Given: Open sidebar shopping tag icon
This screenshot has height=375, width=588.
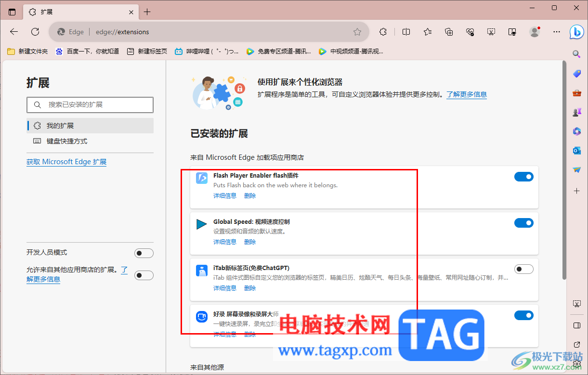Looking at the screenshot, I should [576, 74].
